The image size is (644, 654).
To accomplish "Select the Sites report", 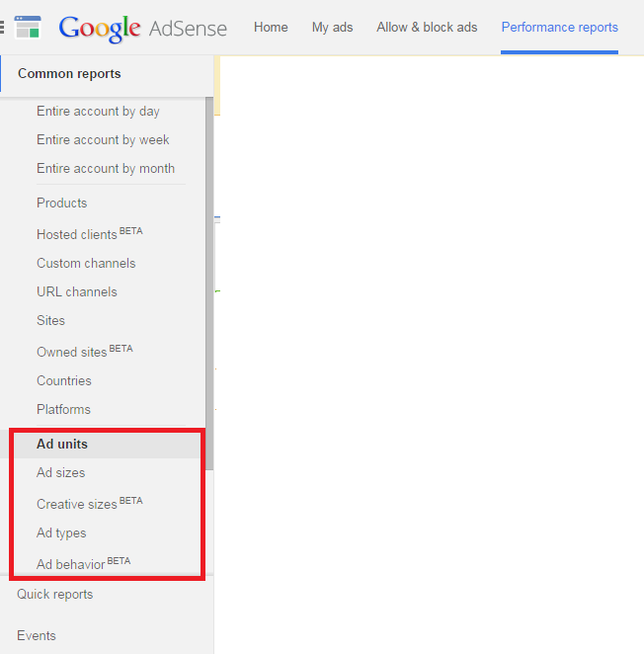I will pos(50,321).
